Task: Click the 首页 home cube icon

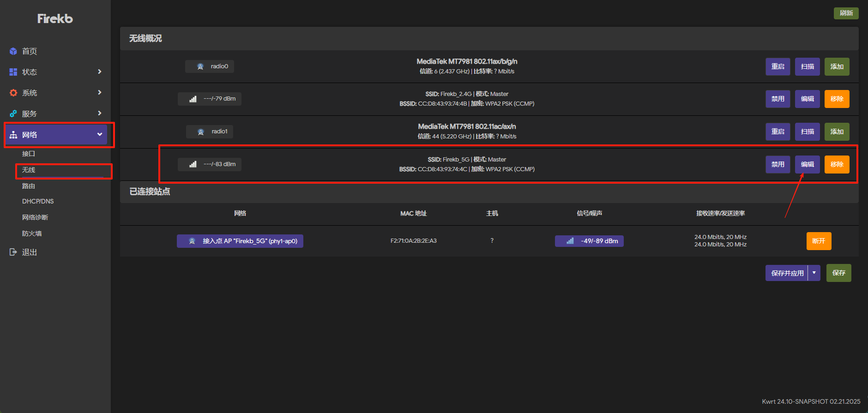Action: coord(13,51)
